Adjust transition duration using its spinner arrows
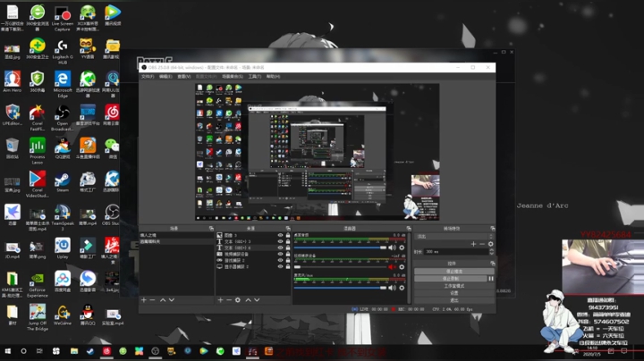This screenshot has width=644, height=361. 492,251
